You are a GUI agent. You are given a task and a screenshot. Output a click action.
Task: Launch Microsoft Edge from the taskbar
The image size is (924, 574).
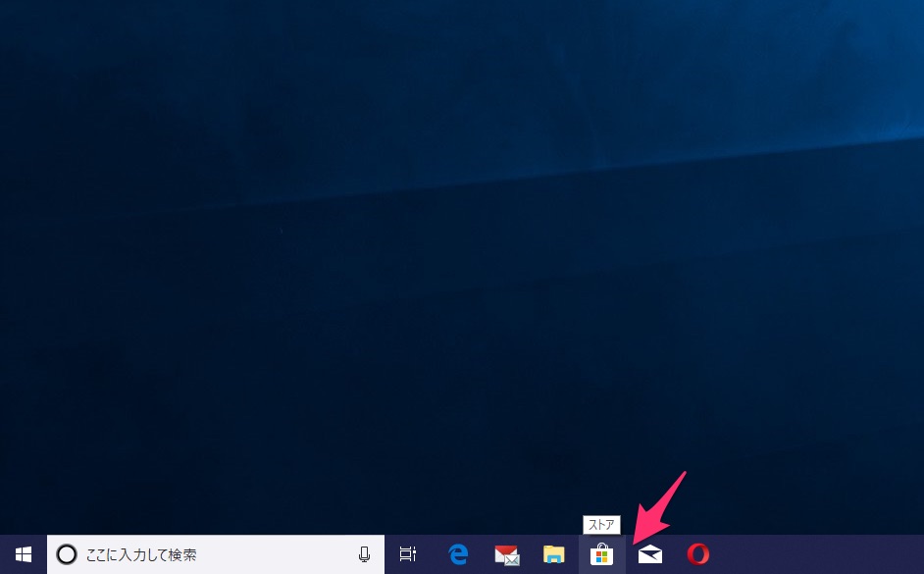[458, 554]
